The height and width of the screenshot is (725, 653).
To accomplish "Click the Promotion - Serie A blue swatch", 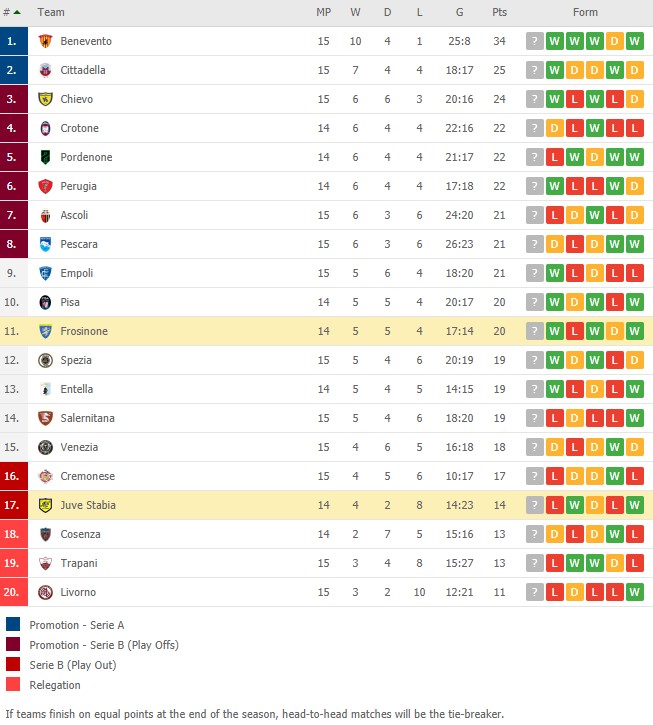I will [13, 624].
